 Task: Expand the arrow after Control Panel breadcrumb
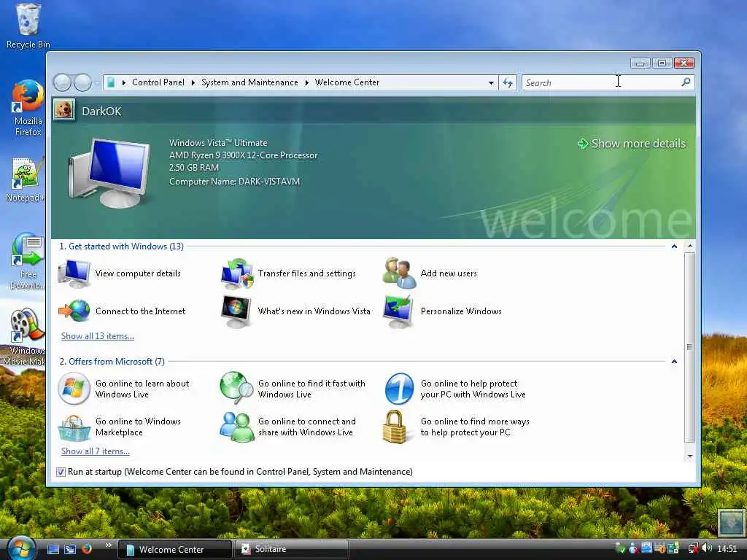coord(193,83)
